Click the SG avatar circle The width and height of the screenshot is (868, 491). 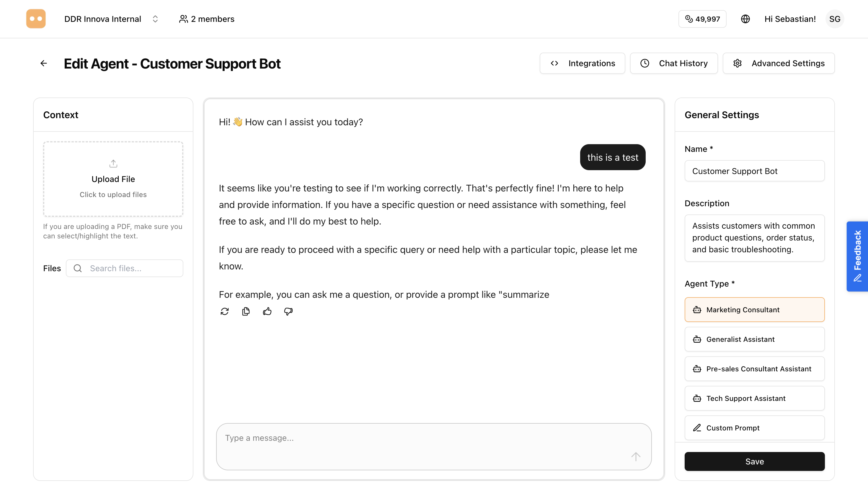[835, 19]
